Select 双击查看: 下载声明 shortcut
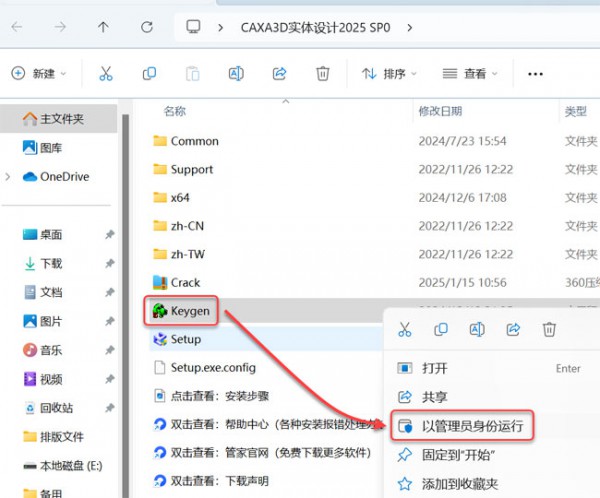 (x=211, y=481)
